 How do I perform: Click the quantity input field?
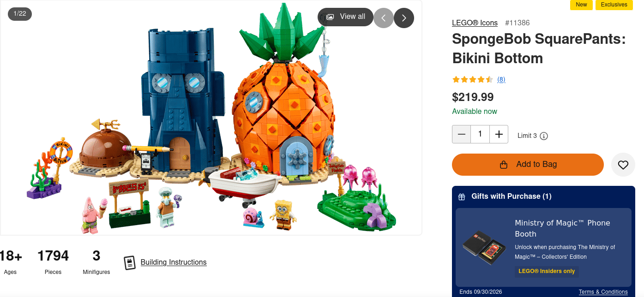480,134
